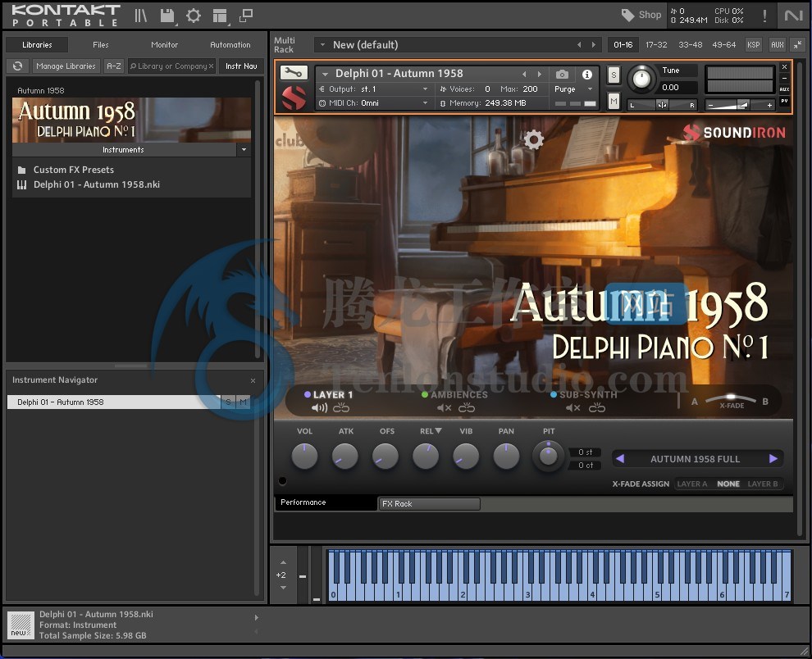Switch to Libraries tab
812x659 pixels.
click(37, 45)
